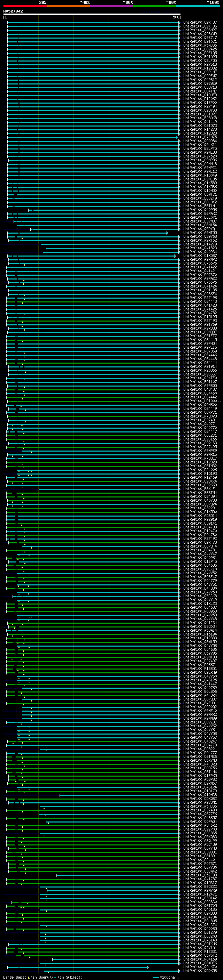Click the green ~80% legend color bar
The height and width of the screenshot is (980, 223).
pyautogui.click(x=154, y=6)
